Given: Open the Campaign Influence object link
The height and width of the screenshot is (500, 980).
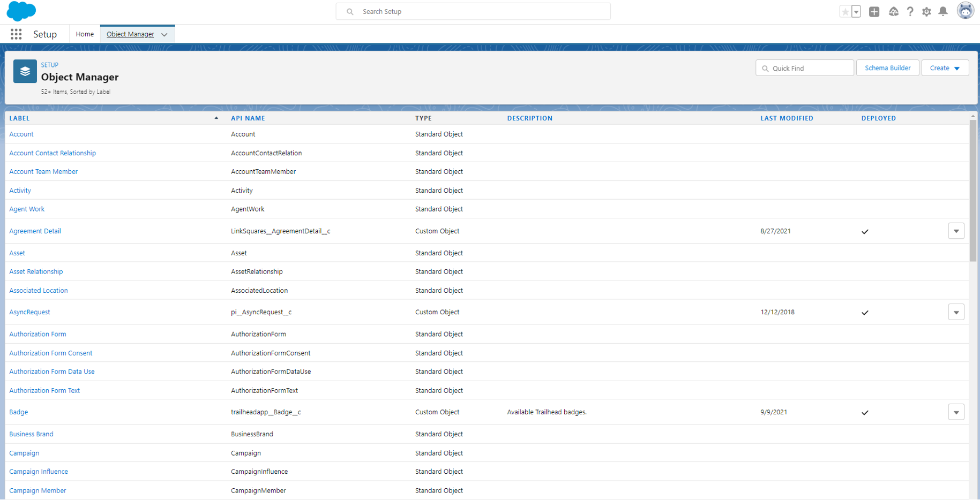Looking at the screenshot, I should pyautogui.click(x=39, y=472).
